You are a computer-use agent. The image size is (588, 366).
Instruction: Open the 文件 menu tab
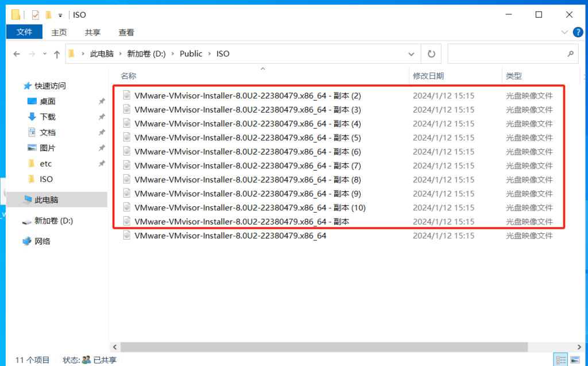tap(24, 32)
